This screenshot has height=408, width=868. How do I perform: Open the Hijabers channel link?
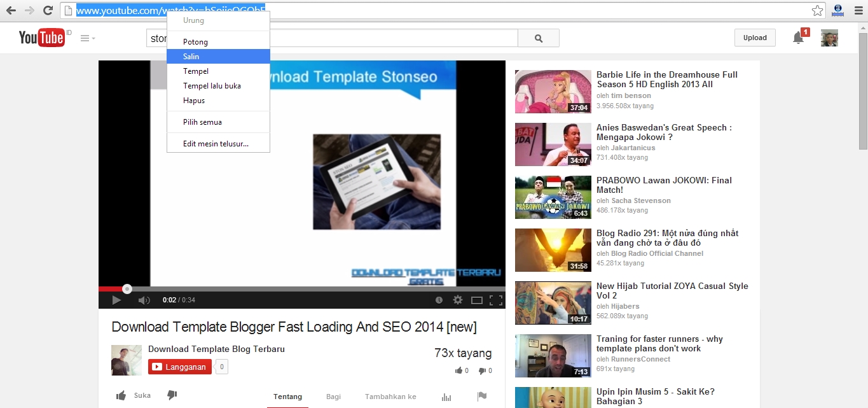coord(626,306)
